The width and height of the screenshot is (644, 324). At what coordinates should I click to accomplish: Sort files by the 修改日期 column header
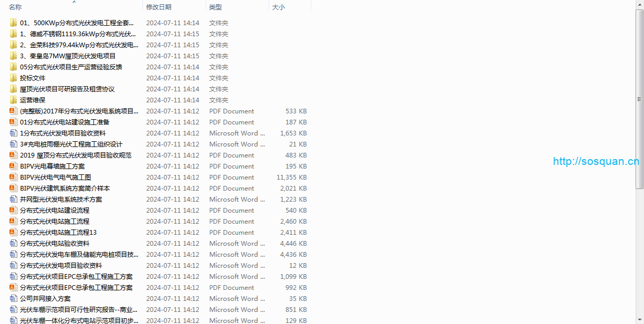click(x=159, y=7)
